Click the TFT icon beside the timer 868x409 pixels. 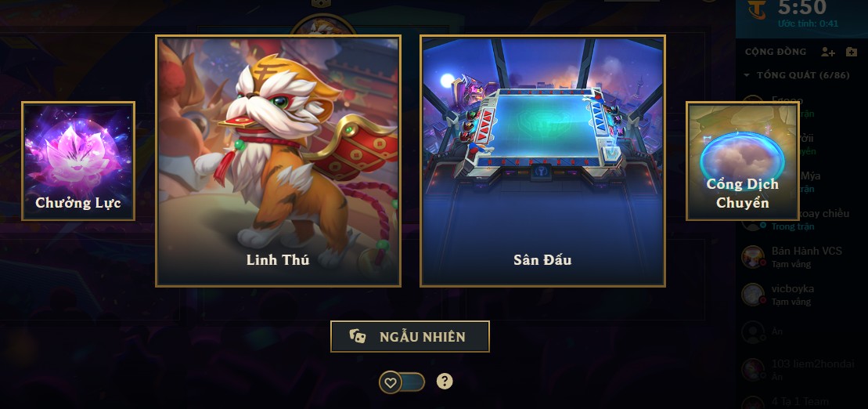(755, 10)
